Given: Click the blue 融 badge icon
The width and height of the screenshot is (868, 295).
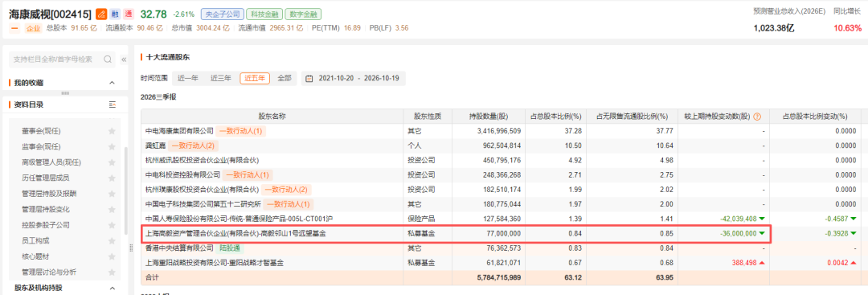Looking at the screenshot, I should pyautogui.click(x=115, y=14).
